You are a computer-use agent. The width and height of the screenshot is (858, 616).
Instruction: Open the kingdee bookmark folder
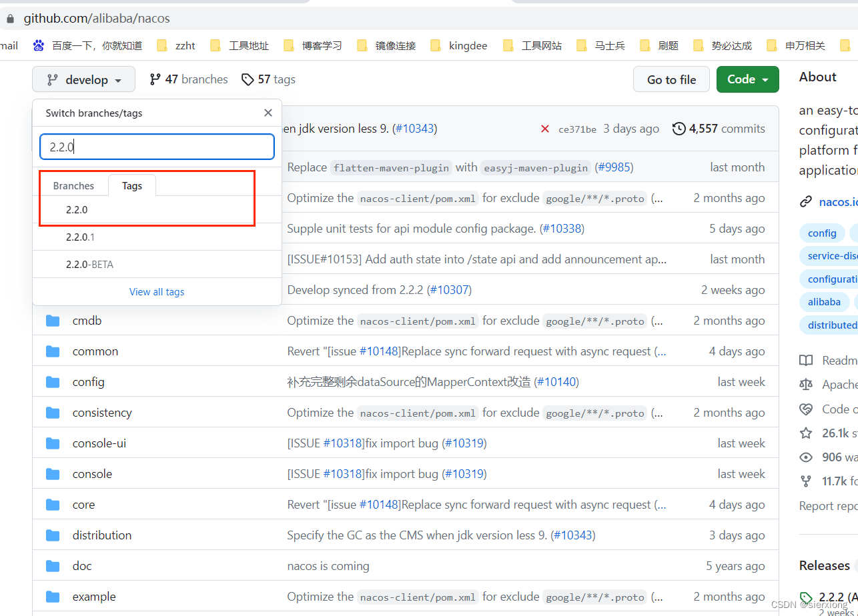[458, 45]
